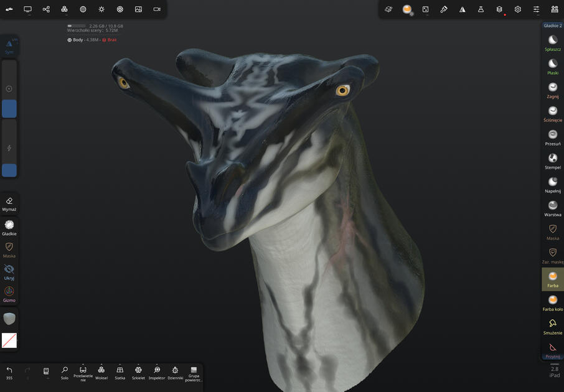This screenshot has width=564, height=392.
Task: Open the post-process aperture menu
Action: [x=120, y=9]
